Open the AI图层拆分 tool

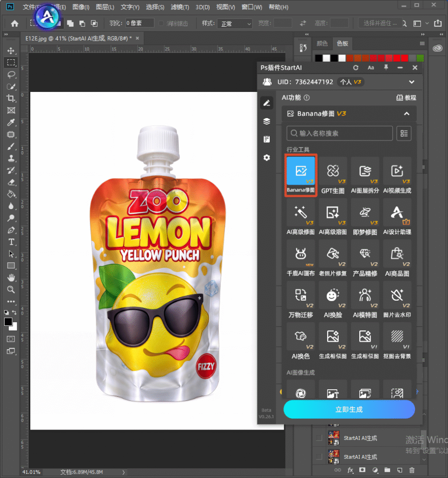[x=365, y=176]
